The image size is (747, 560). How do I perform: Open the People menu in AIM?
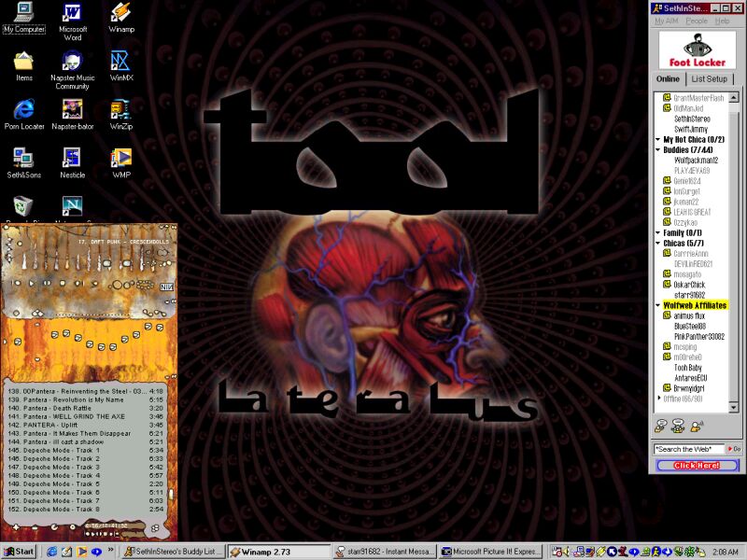[x=697, y=21]
